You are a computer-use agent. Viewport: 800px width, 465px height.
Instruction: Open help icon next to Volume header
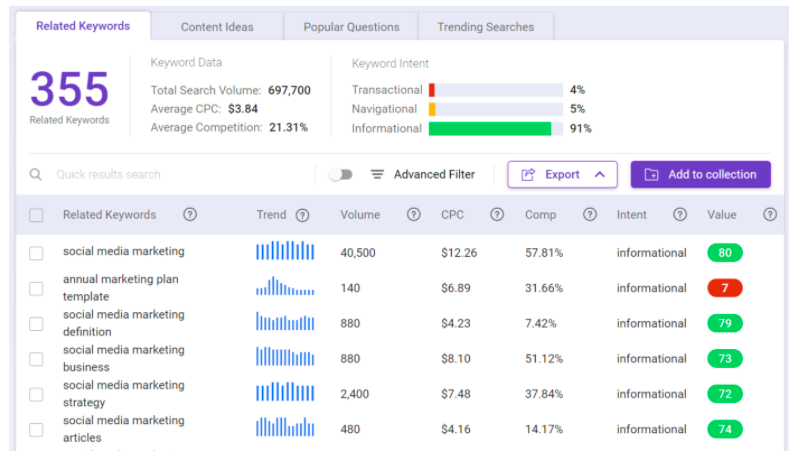414,214
